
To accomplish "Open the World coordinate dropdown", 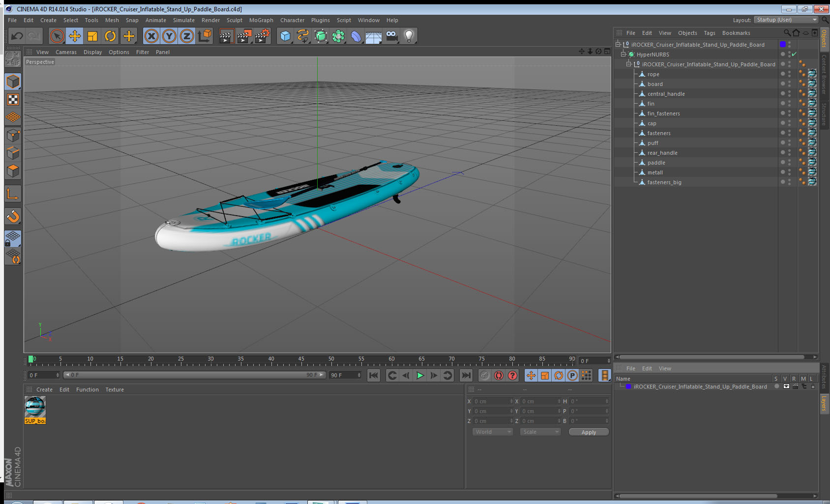I will click(x=493, y=432).
